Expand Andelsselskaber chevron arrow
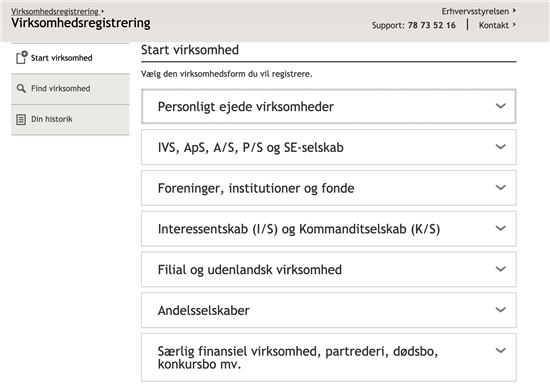 (501, 309)
